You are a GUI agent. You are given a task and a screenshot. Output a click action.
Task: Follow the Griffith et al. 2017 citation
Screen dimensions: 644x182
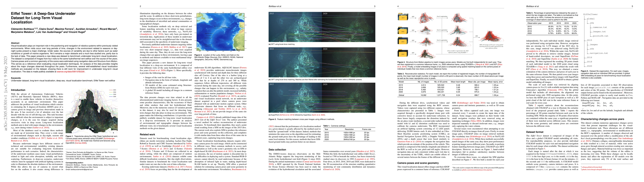tap(37, 138)
